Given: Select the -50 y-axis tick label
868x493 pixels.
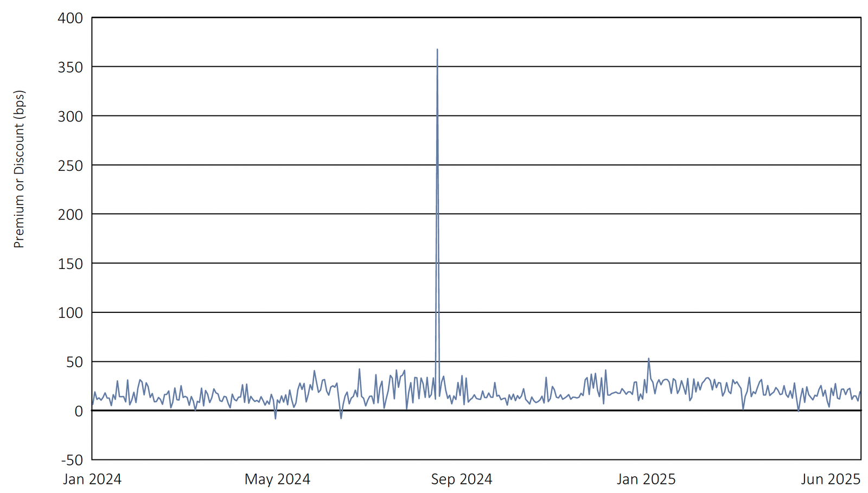Looking at the screenshot, I should (x=72, y=460).
